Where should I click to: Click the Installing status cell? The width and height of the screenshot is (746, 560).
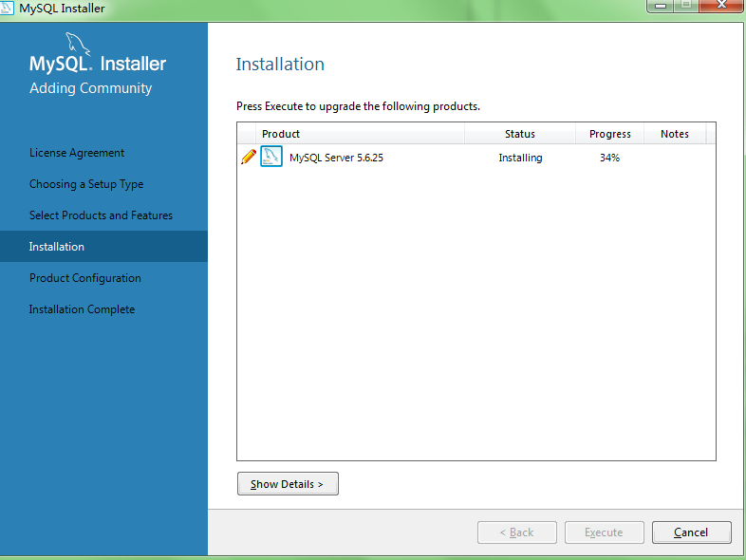pyautogui.click(x=520, y=158)
